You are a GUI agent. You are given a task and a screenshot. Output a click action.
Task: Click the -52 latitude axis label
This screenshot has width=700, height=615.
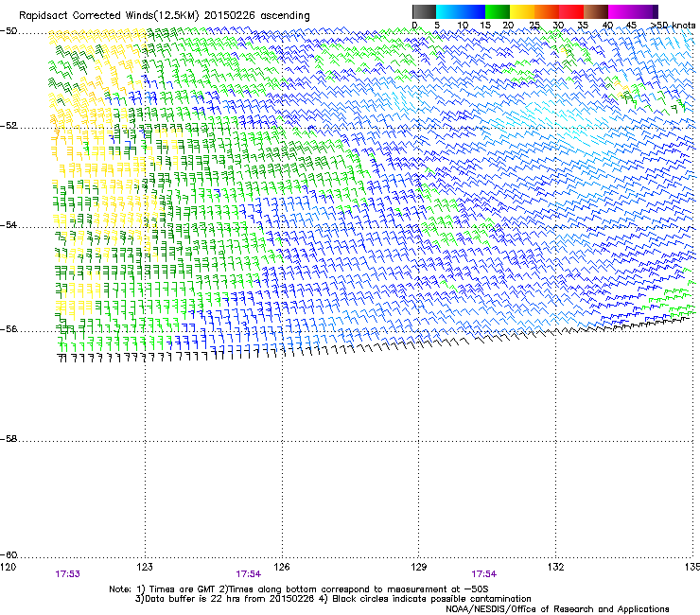pos(9,126)
